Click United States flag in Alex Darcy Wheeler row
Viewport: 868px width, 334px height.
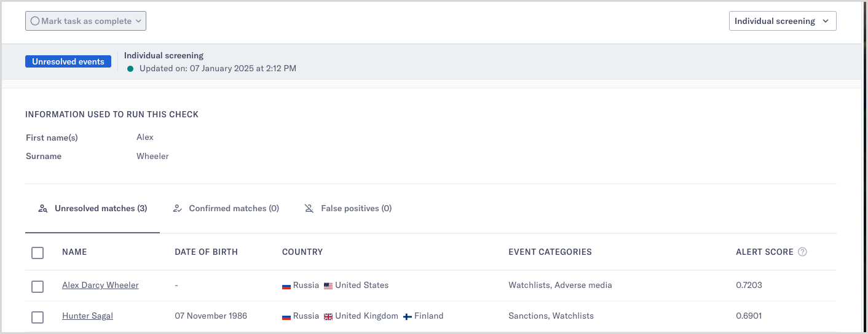tap(328, 285)
